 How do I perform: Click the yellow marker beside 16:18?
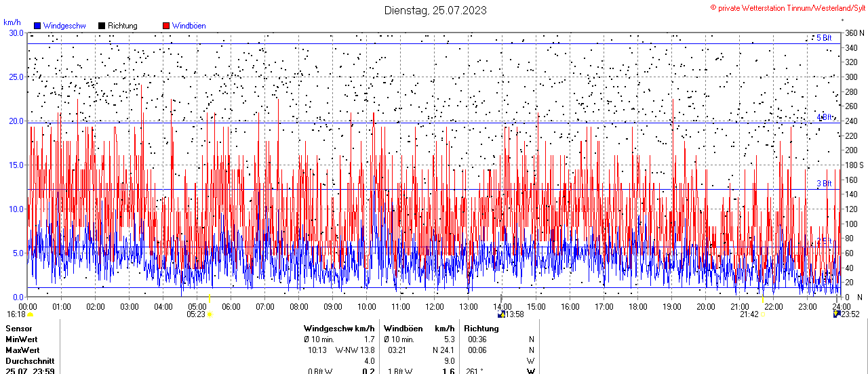[x=30, y=314]
